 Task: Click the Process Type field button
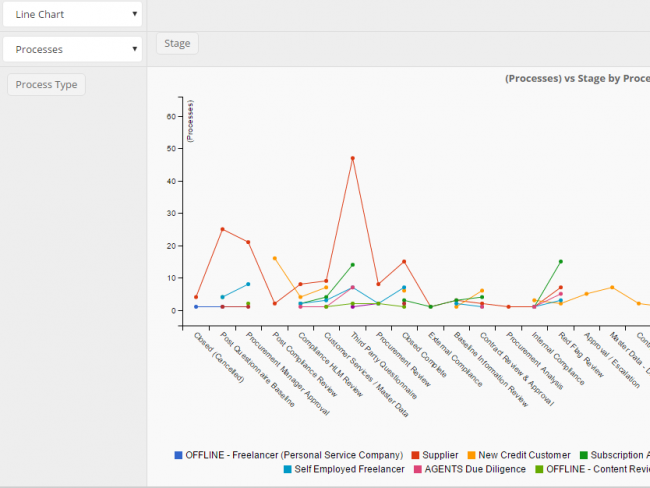click(46, 84)
